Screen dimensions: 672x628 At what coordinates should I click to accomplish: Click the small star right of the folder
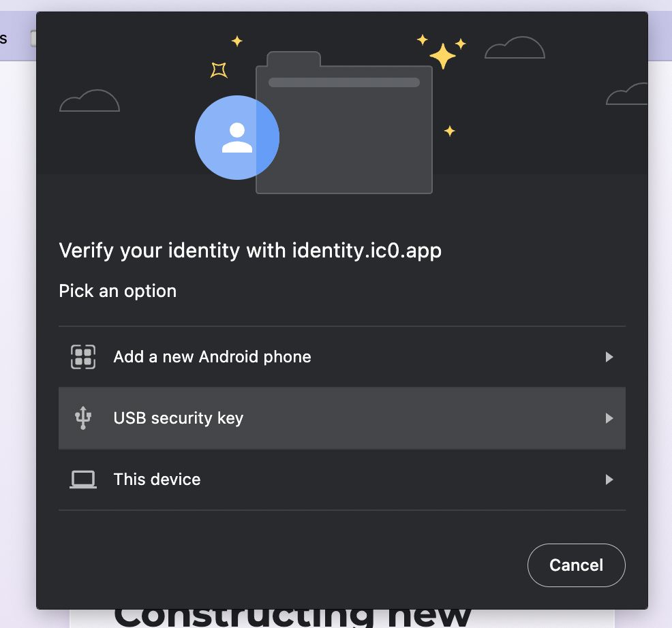coord(450,131)
